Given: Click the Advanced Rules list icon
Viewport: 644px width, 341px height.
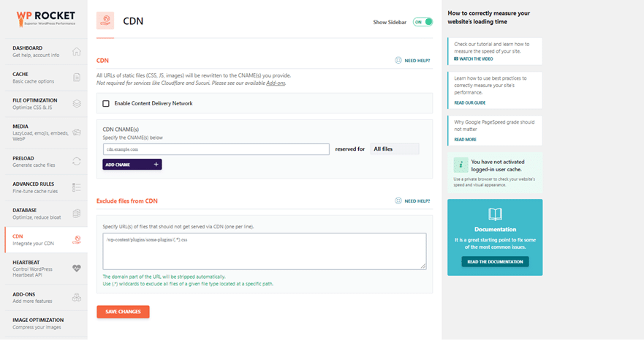Looking at the screenshot, I should tap(77, 187).
